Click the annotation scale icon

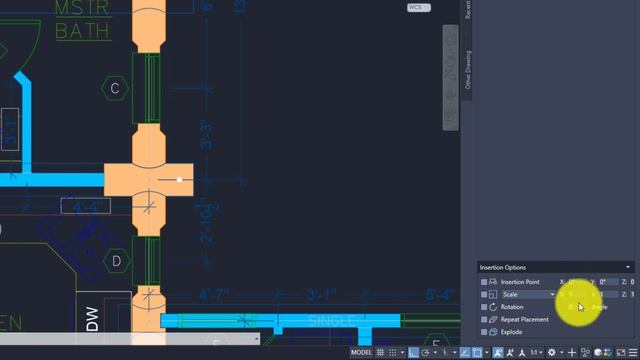(x=522, y=353)
